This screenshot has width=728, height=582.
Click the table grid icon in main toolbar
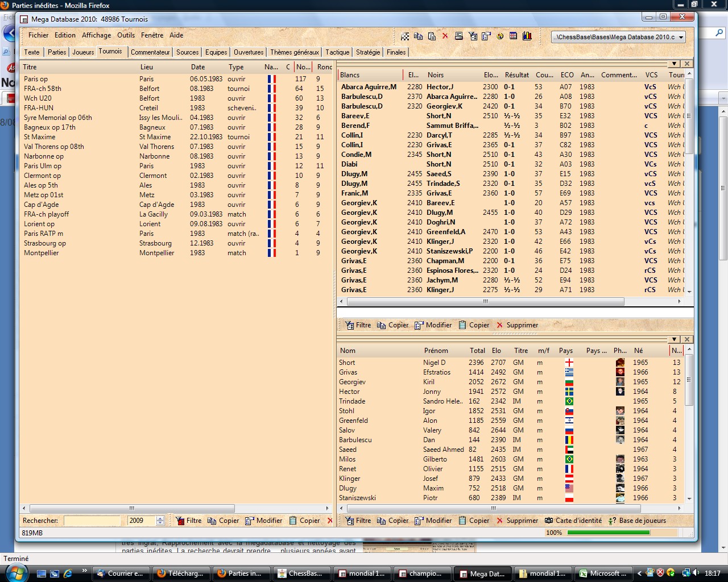514,36
